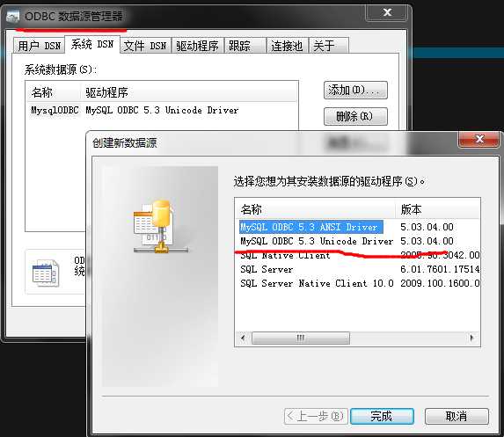Switch to the 文件 DSN tab

[x=145, y=46]
